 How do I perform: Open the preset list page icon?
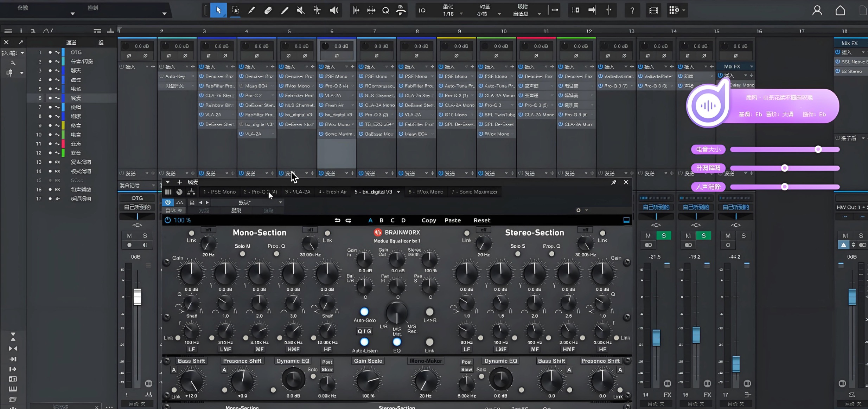pos(192,202)
